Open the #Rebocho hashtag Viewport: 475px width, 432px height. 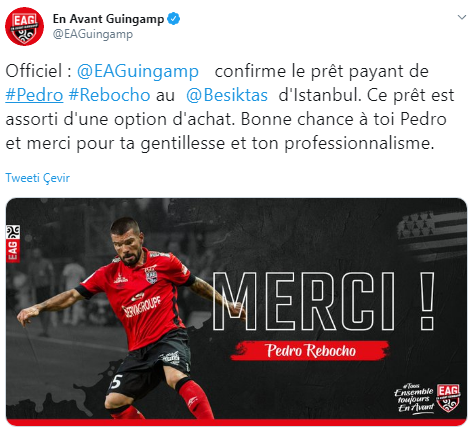[109, 95]
